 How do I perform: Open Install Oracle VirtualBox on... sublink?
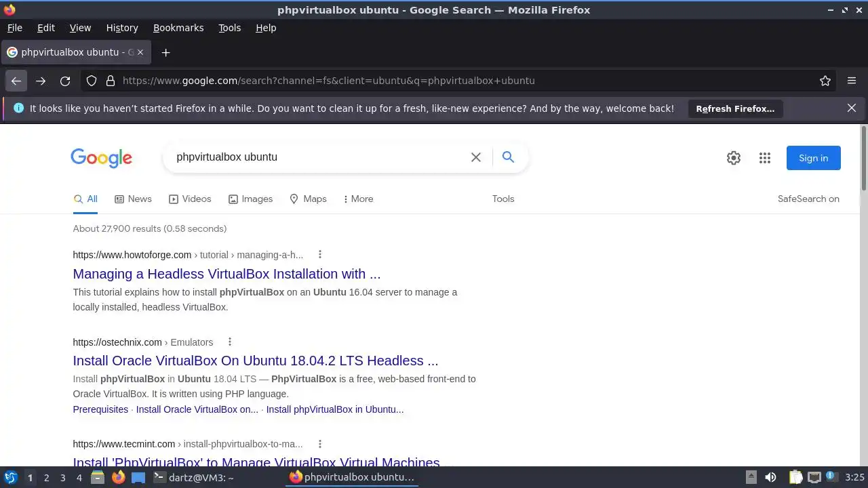pyautogui.click(x=197, y=409)
